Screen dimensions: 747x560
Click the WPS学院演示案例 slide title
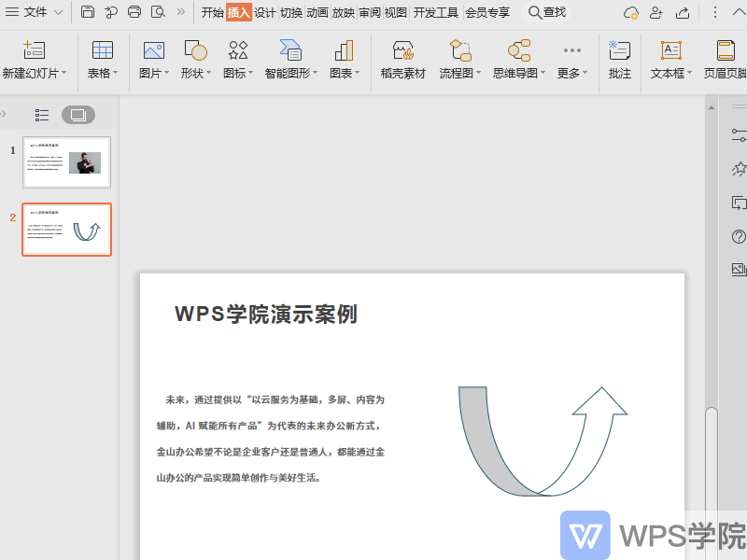266,315
